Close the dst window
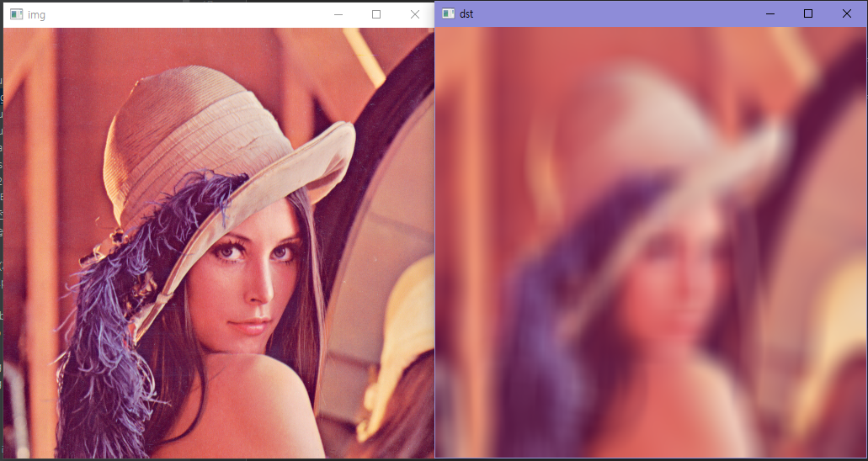Screen dimensions: 868x461 pos(846,13)
